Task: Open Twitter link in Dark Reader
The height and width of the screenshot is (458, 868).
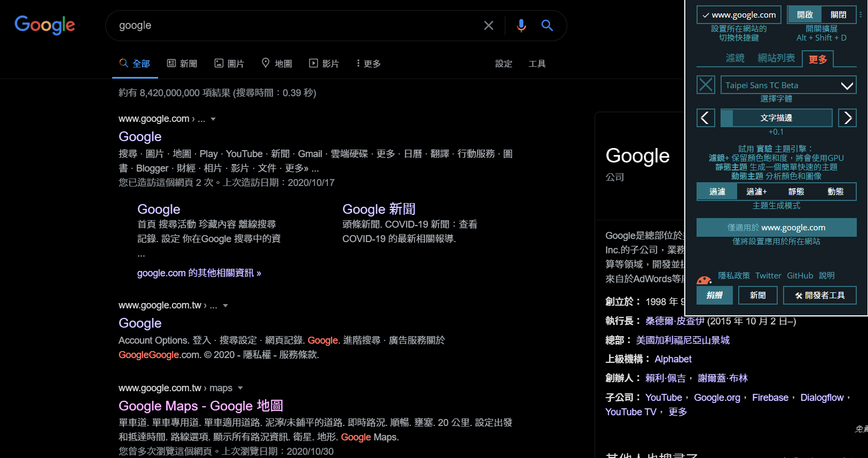Action: coord(768,276)
